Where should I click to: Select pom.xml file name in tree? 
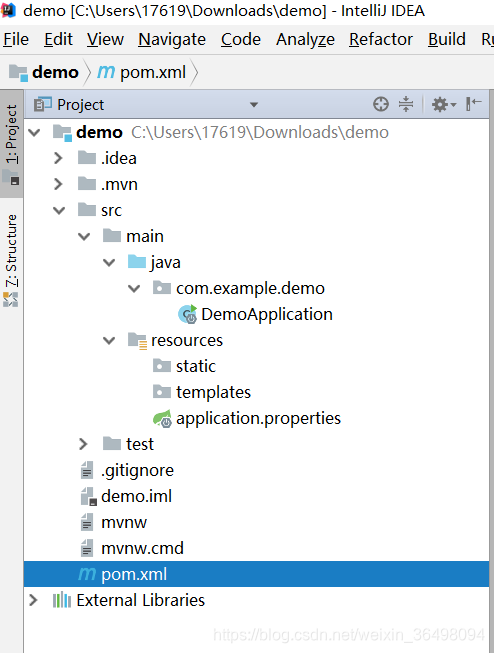pyautogui.click(x=134, y=574)
